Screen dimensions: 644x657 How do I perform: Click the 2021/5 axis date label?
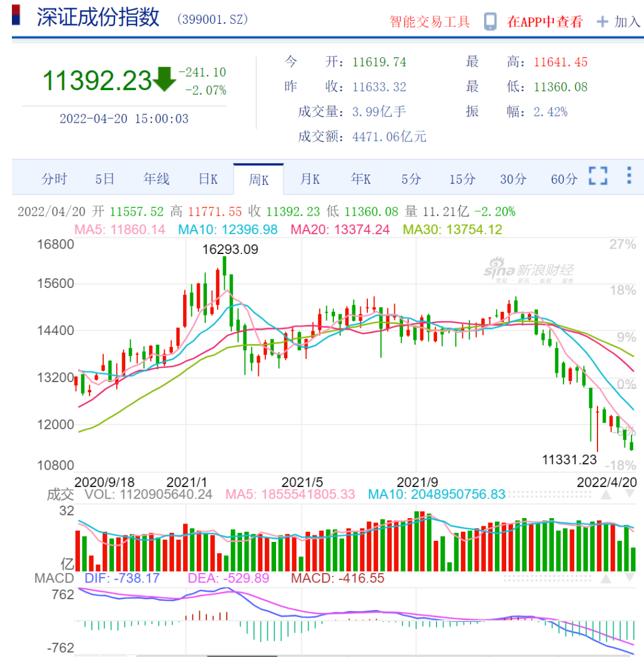(x=302, y=482)
